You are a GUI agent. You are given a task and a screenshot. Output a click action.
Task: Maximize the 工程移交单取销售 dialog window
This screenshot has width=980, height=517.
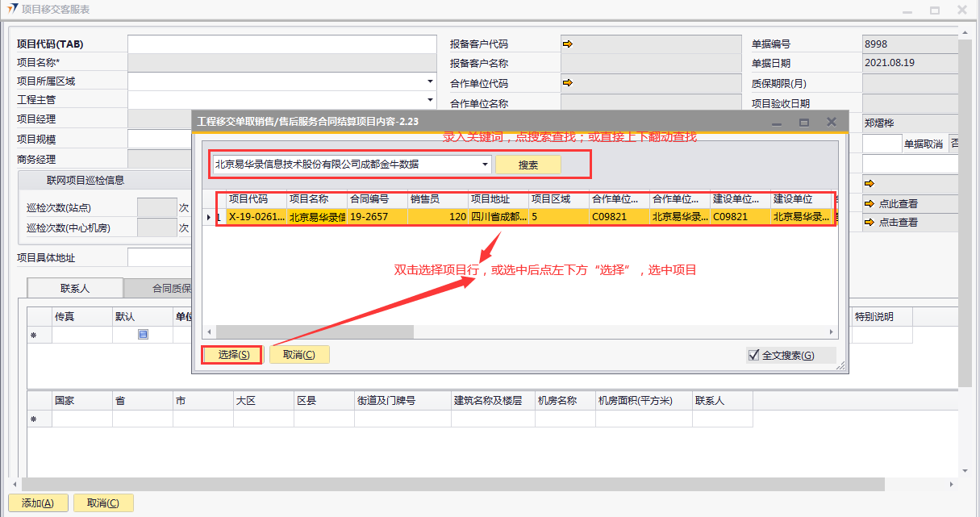pyautogui.click(x=804, y=122)
